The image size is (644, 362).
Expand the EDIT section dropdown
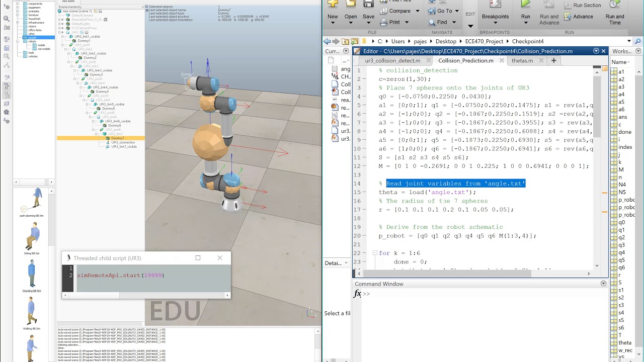tap(470, 26)
